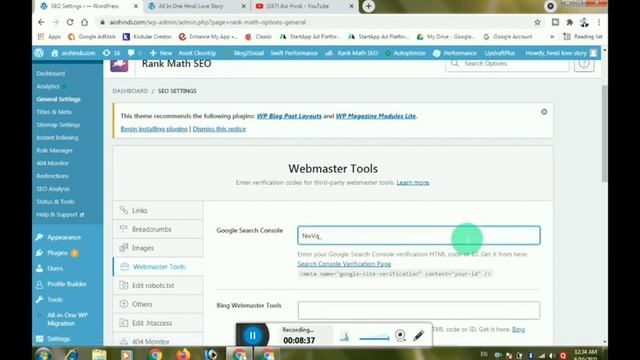640x360 pixels.
Task: Open the Howdy user account menu
Action: tap(561, 53)
